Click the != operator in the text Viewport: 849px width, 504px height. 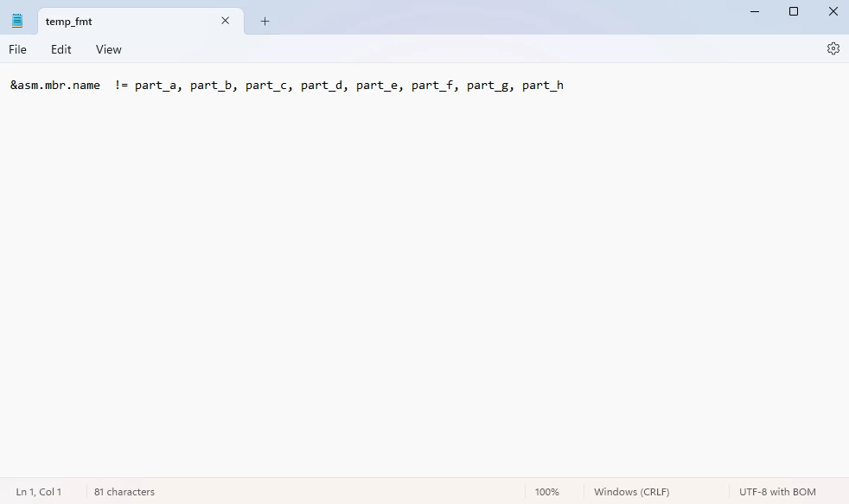coord(121,85)
